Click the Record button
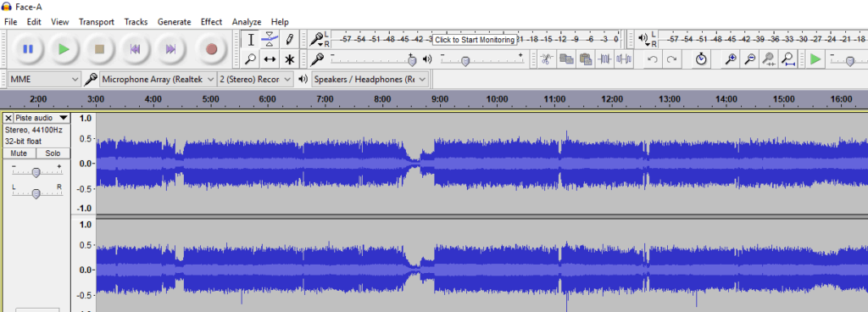Viewport: 868px width, 312px height. [x=211, y=49]
